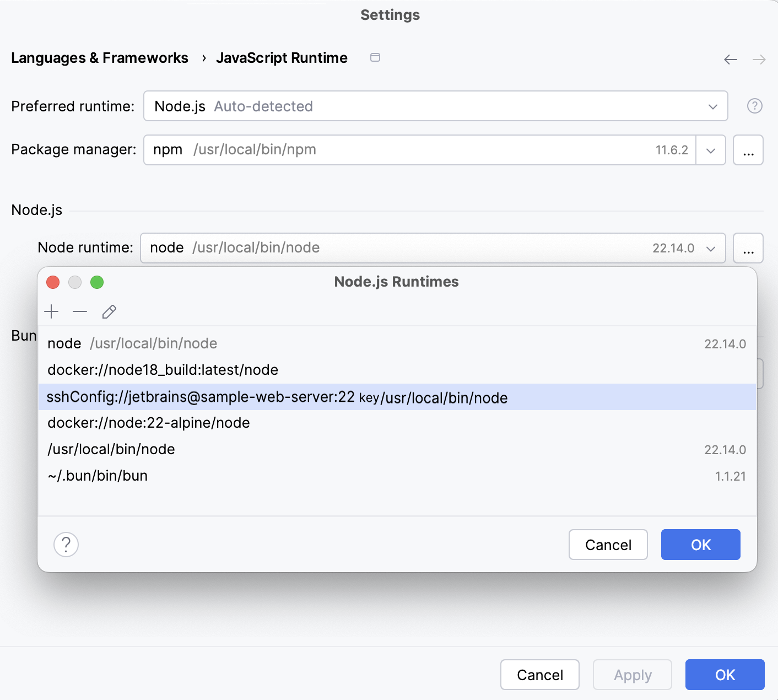Click the help icon in the Node.js Runtimes dialog
The width and height of the screenshot is (778, 700).
tap(66, 545)
